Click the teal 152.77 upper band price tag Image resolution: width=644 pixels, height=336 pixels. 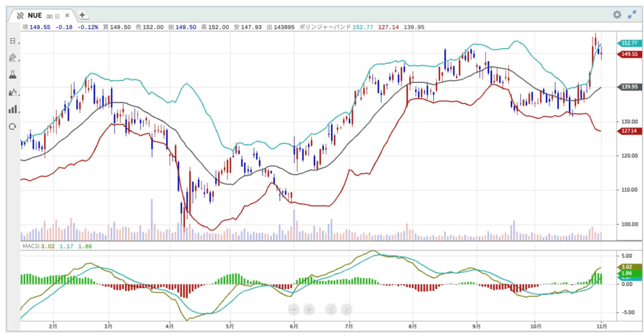coord(628,43)
